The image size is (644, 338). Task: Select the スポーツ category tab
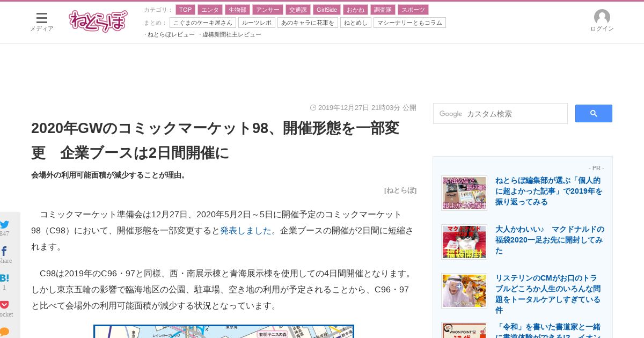(x=413, y=10)
